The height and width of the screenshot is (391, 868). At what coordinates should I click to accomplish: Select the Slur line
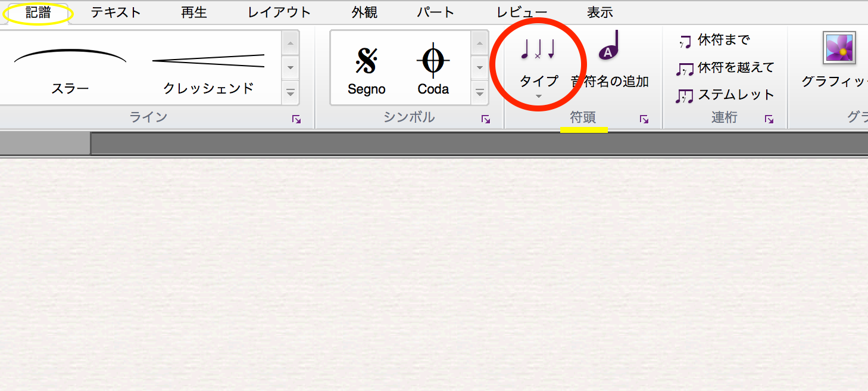tap(70, 69)
